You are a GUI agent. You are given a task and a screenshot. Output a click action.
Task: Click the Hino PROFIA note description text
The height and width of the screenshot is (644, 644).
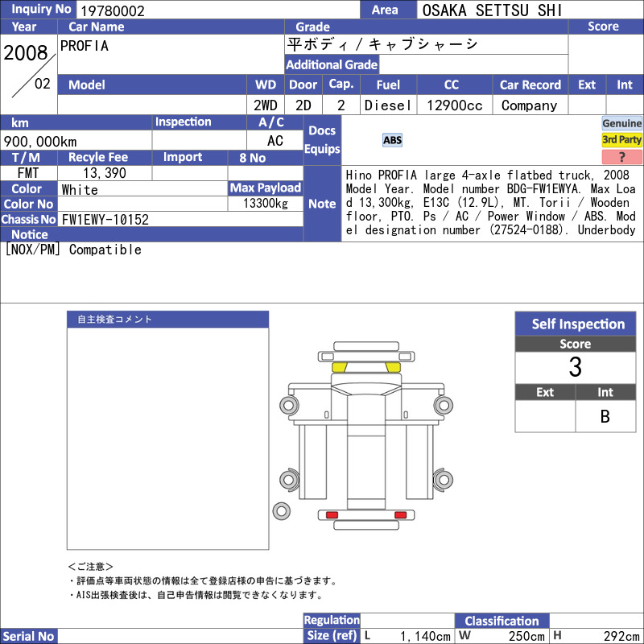click(492, 203)
